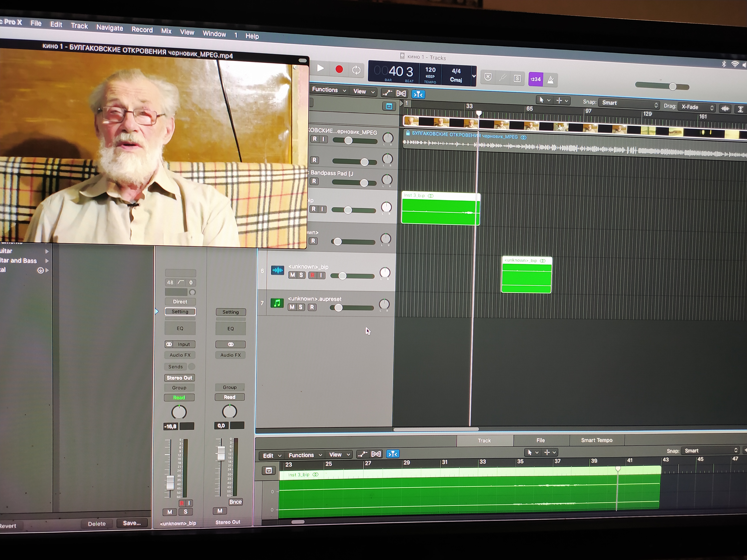Click the Wi-Fi icon in the menu bar
The width and height of the screenshot is (747, 560).
(x=735, y=64)
